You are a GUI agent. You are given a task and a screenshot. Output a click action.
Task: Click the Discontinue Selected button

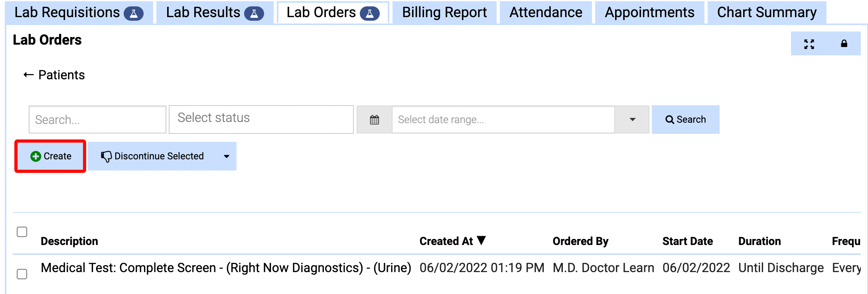153,156
